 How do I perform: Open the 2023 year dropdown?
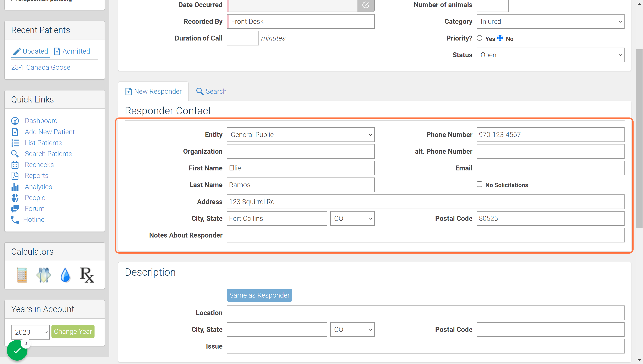30,332
